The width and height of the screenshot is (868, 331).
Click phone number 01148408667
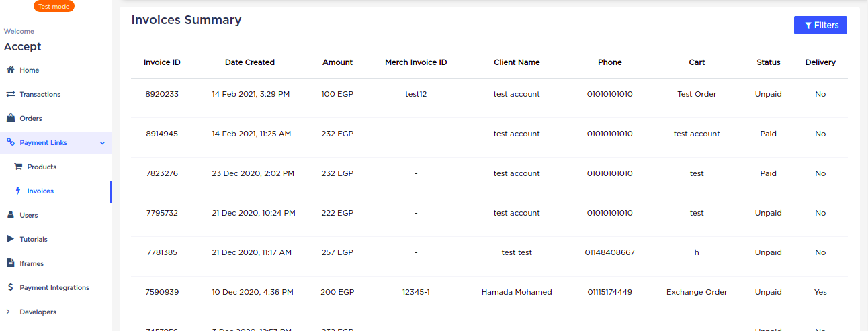tap(610, 252)
